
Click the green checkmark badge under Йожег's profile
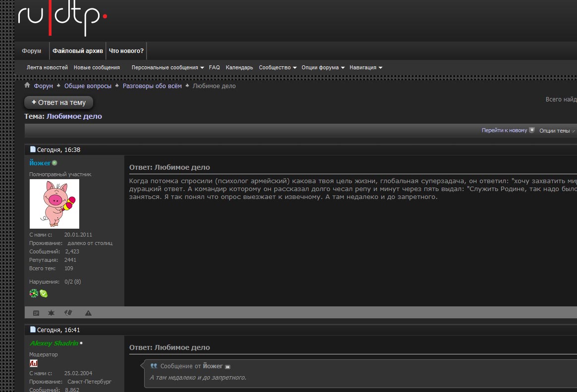coord(44,294)
